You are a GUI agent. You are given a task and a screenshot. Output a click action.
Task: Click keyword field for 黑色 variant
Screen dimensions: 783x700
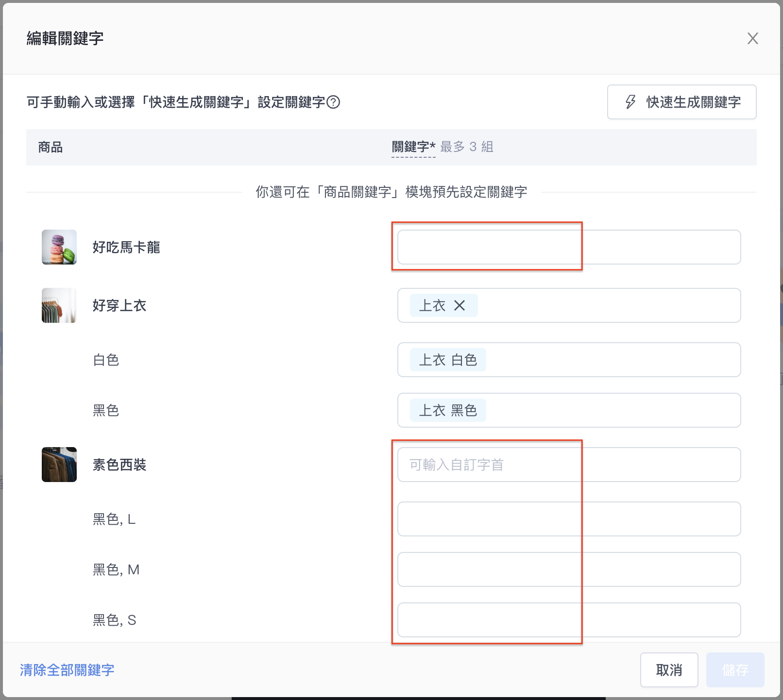[569, 410]
